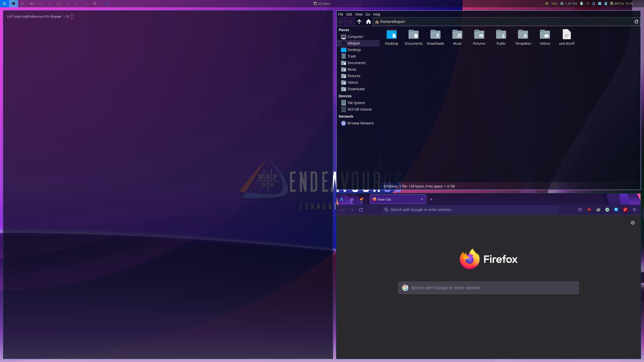Click the Pocket icon in Firefox toolbar
The width and height of the screenshot is (644, 362).
(x=580, y=209)
